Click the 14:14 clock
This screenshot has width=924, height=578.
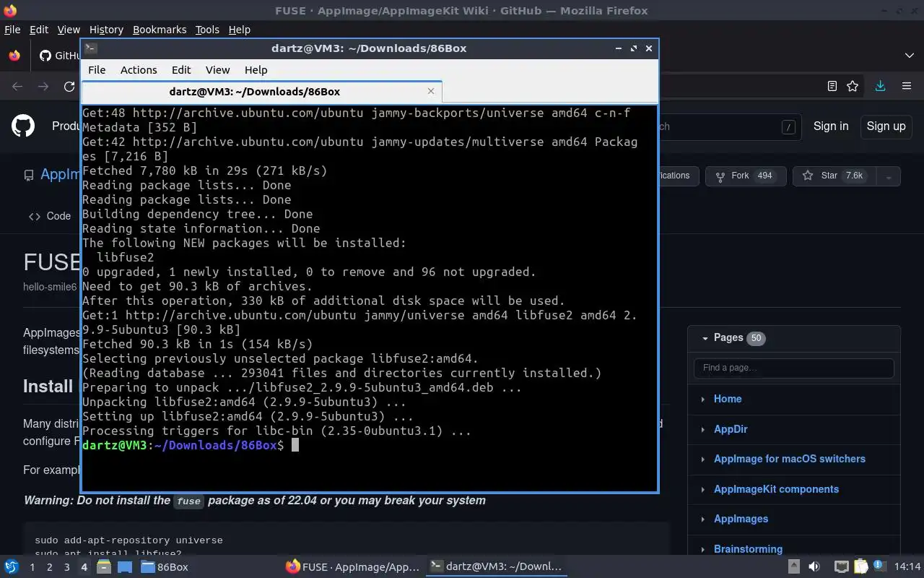(908, 567)
